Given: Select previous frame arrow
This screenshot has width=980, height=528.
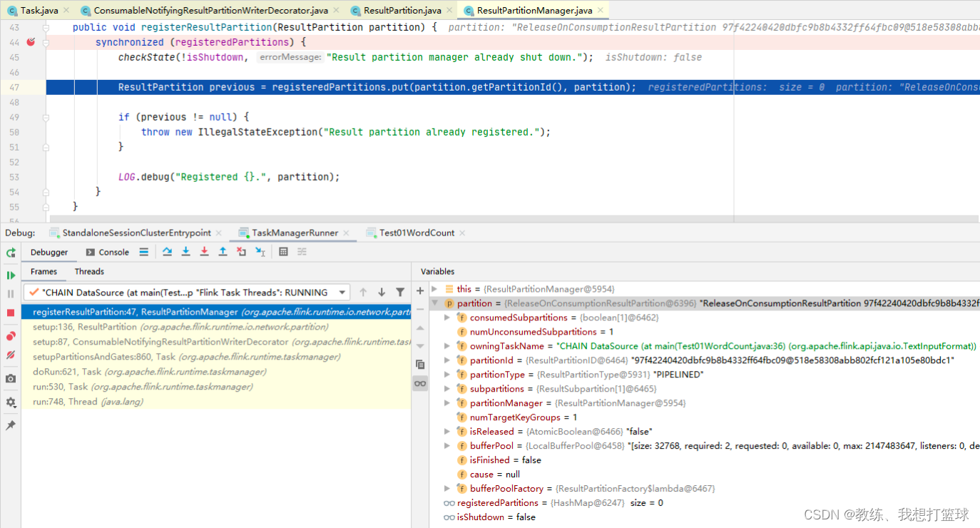Looking at the screenshot, I should coord(363,293).
